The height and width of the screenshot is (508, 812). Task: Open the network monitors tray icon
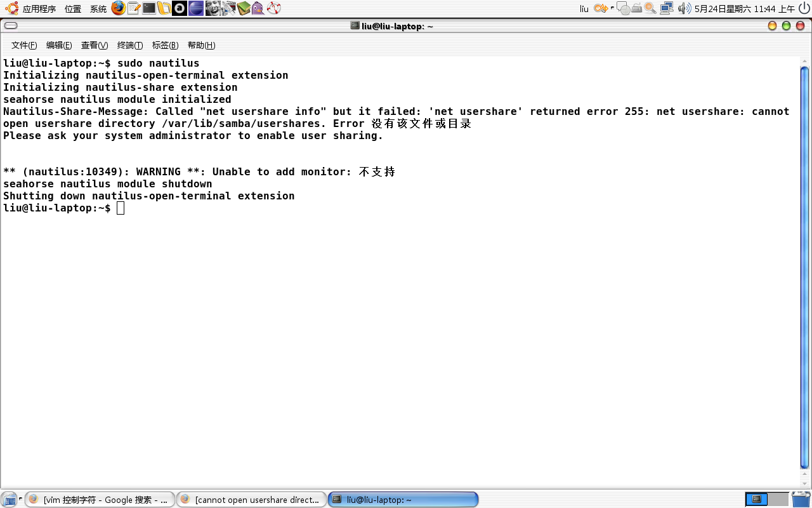click(666, 8)
